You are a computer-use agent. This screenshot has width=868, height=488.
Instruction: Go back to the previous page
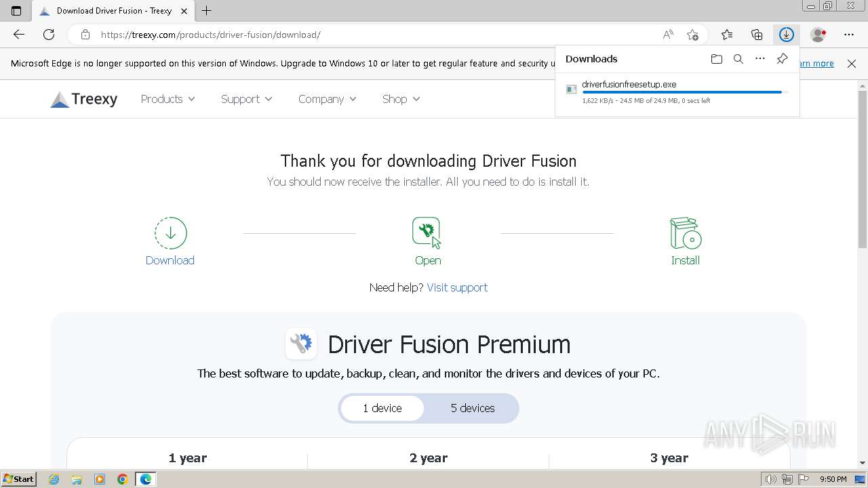click(x=19, y=35)
